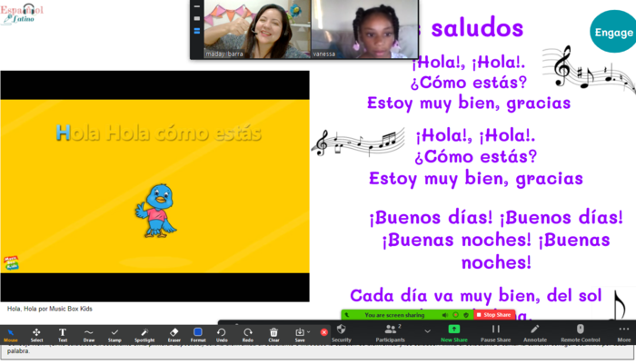Activate the Draw tool
Viewport: 636px width, 364px height.
point(89,335)
